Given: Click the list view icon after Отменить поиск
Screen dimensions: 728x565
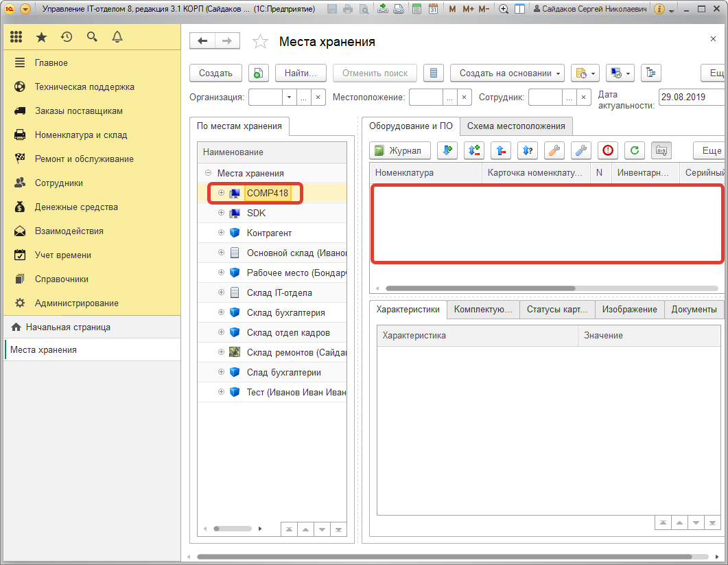Looking at the screenshot, I should 434,73.
